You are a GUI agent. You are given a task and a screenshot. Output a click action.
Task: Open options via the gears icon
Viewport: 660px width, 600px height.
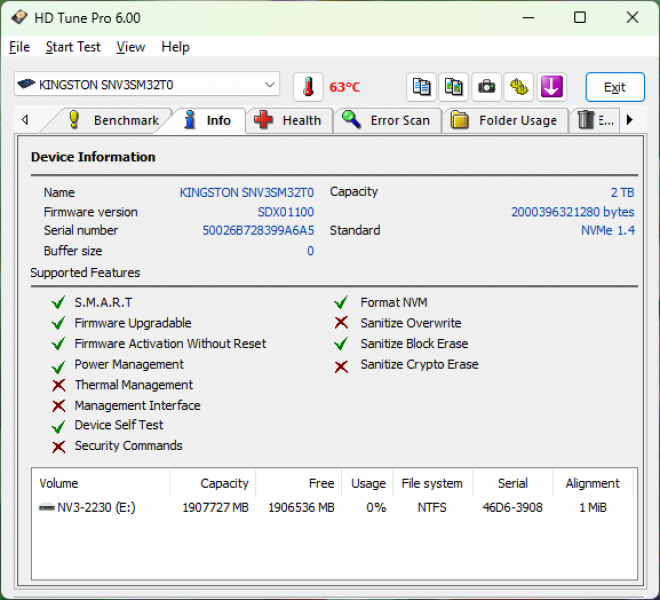point(518,87)
